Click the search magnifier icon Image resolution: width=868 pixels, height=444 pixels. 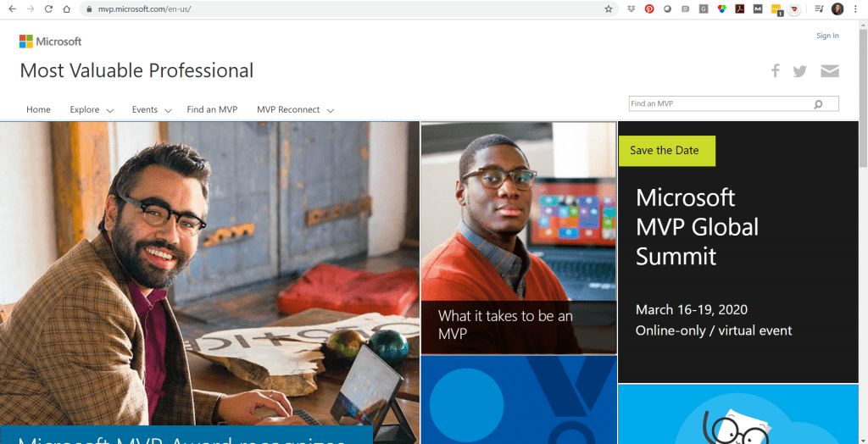(818, 104)
